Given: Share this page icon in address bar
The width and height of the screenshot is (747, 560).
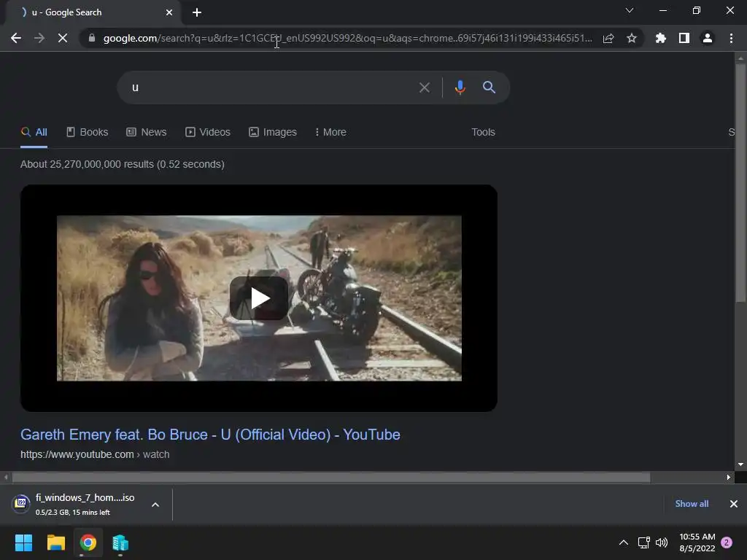Looking at the screenshot, I should [x=608, y=38].
